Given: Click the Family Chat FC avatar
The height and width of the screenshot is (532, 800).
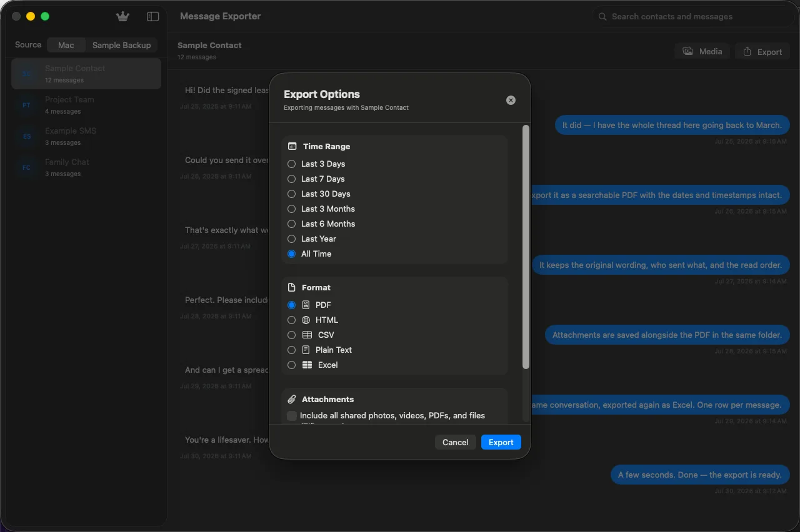Looking at the screenshot, I should click(26, 167).
